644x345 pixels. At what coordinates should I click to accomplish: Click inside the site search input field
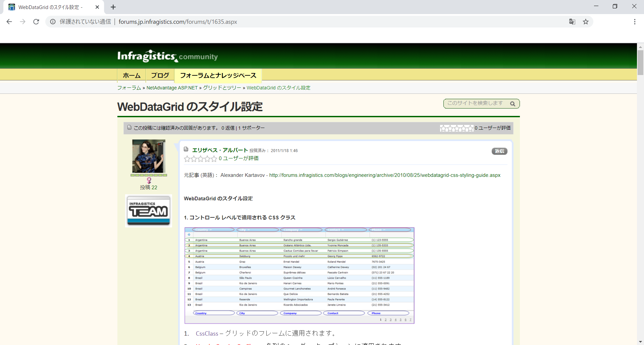[x=476, y=103]
